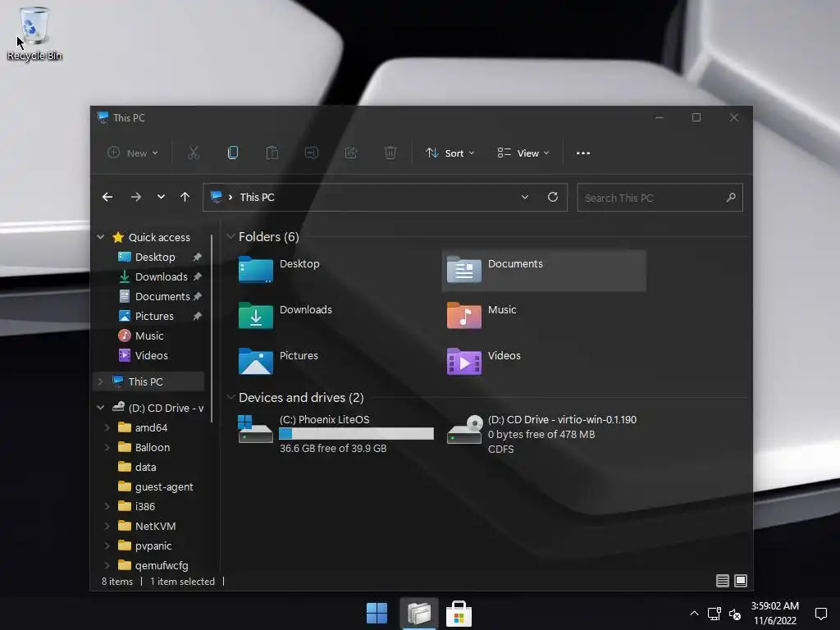Collapse the (D:) CD Drive tree node
Viewport: 840px width, 630px height.
(101, 408)
